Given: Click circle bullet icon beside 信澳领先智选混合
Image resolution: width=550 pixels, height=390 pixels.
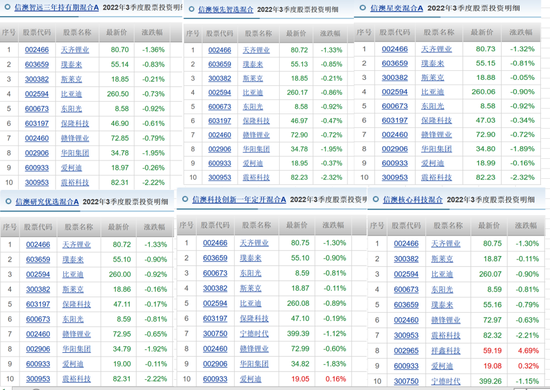Looking at the screenshot, I should [x=191, y=9].
